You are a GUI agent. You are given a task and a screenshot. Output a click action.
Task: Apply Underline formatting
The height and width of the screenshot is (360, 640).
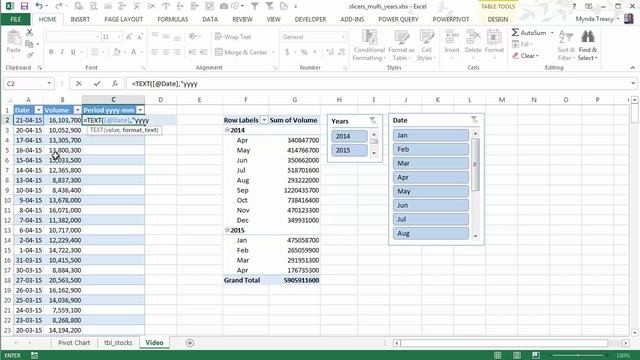point(73,52)
